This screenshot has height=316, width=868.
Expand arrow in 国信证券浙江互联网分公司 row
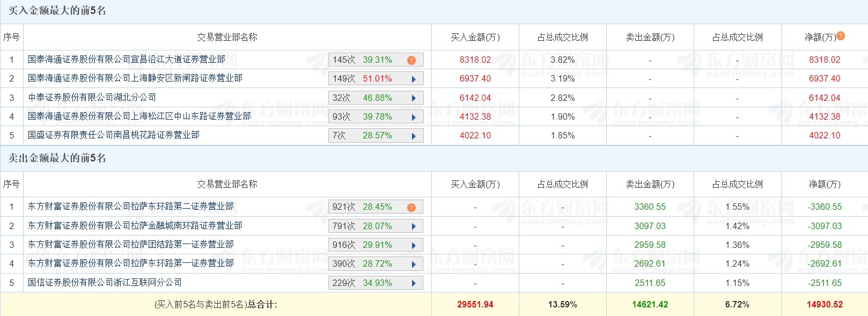(x=414, y=283)
